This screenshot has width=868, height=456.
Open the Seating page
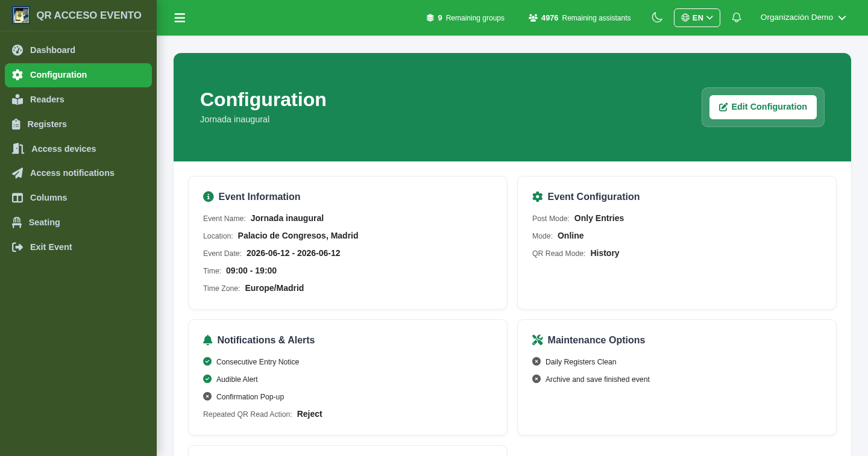pos(78,222)
